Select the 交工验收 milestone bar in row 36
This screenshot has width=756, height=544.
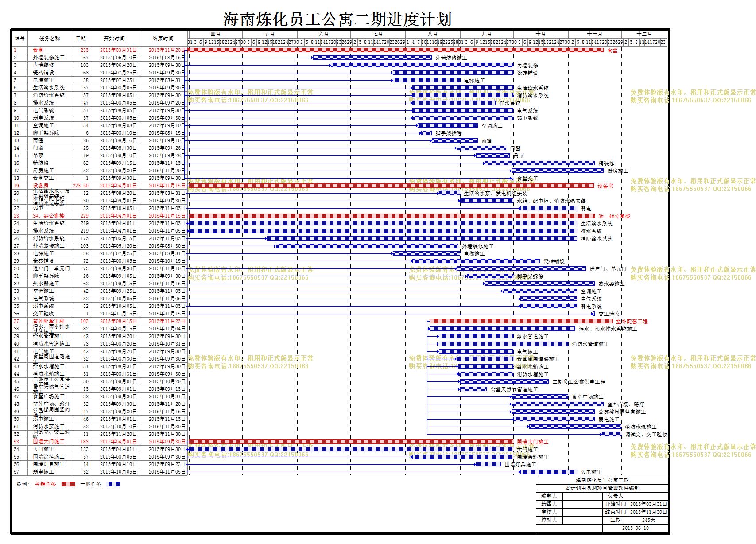[x=593, y=314]
